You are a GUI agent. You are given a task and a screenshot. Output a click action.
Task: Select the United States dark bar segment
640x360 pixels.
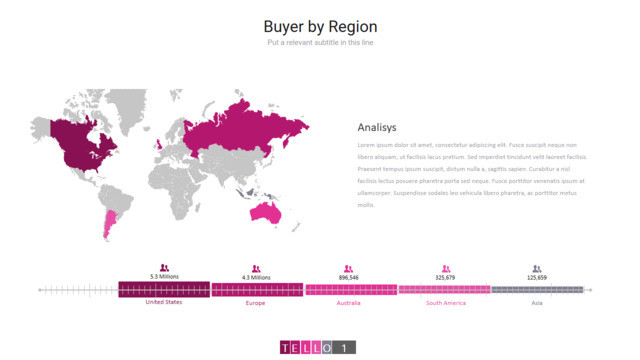164,289
